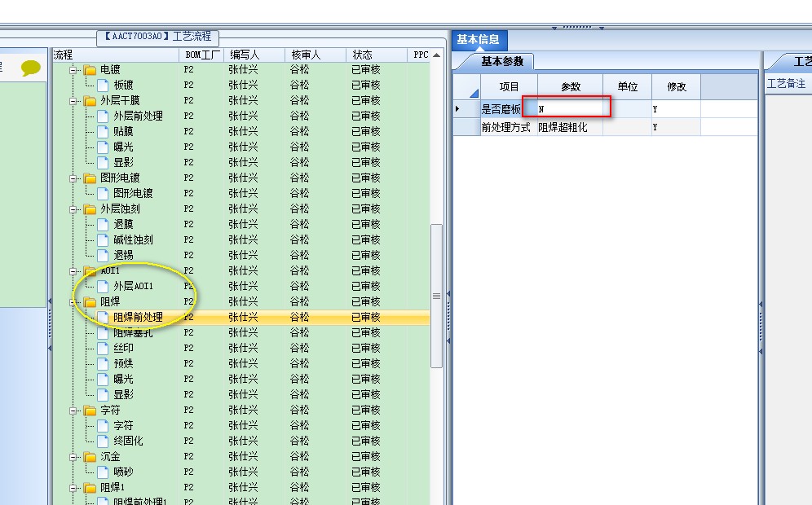This screenshot has height=505, width=812.
Task: Click the parameter grid's top-left corner triangle
Action: [474, 93]
